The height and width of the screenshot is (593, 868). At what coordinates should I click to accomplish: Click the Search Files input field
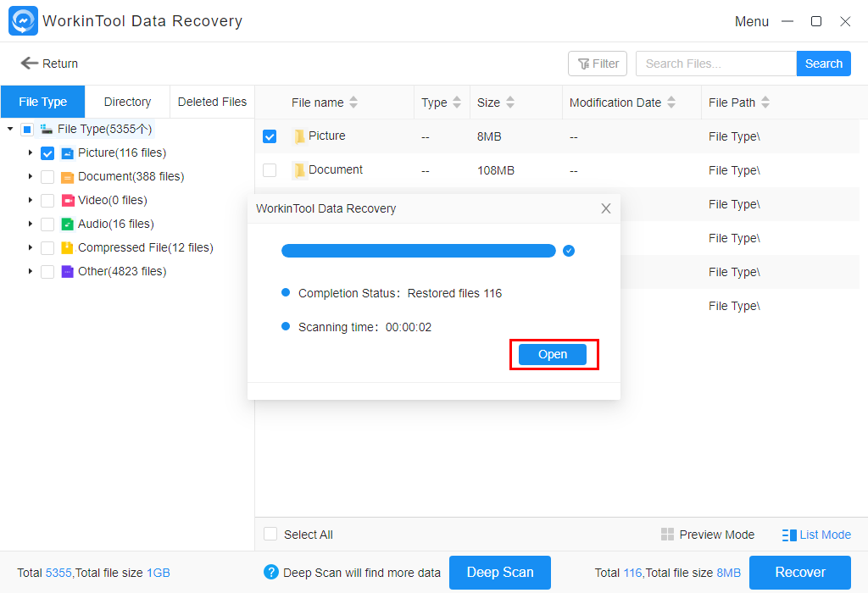pyautogui.click(x=715, y=64)
